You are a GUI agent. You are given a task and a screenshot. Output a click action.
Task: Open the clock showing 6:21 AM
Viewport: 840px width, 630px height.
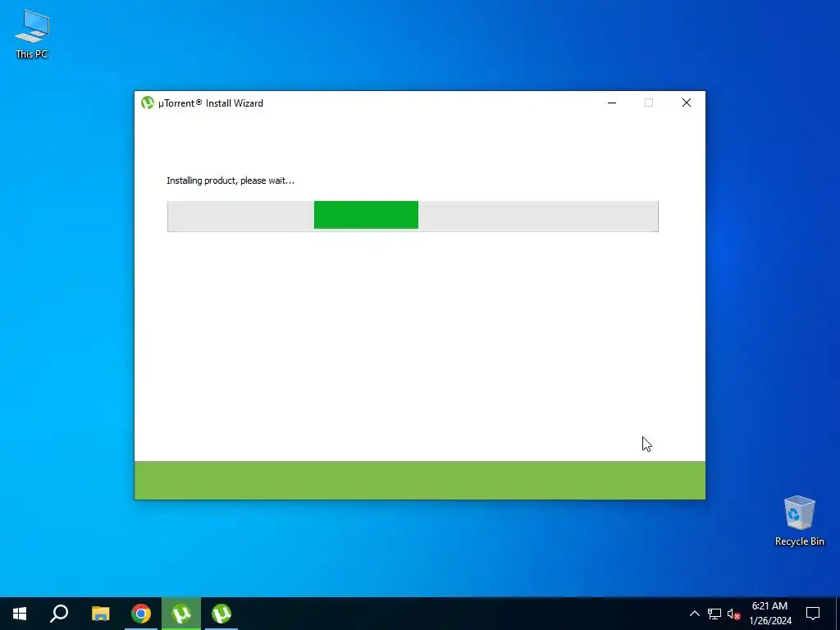point(769,614)
